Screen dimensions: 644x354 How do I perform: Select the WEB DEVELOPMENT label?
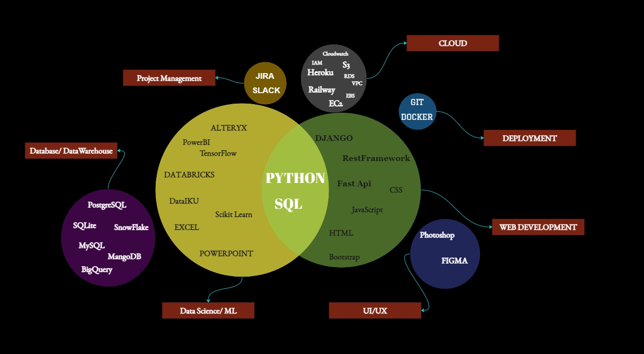click(538, 227)
